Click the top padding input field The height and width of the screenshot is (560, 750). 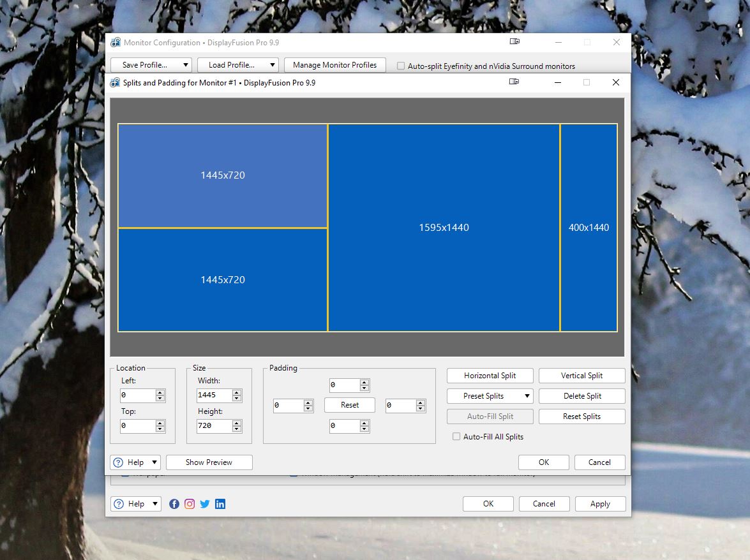pos(345,385)
